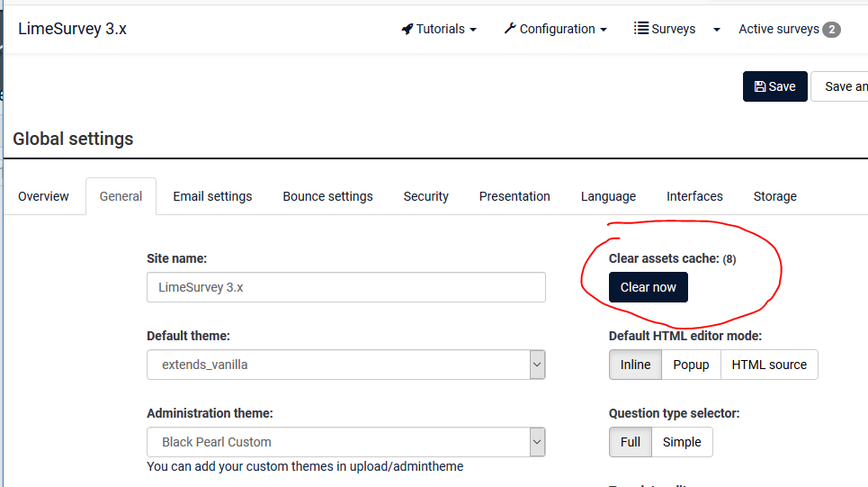Viewport: 868px width, 487px height.
Task: Select Popup HTML editor mode
Action: (x=691, y=365)
